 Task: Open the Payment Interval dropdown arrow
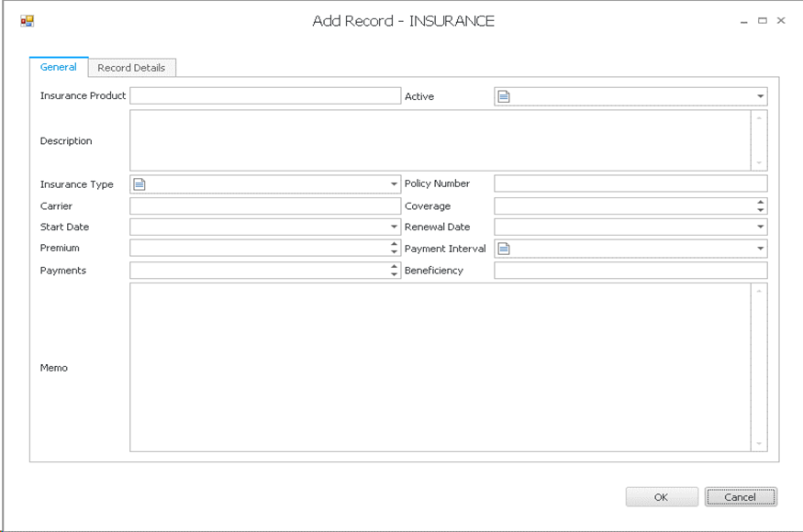pyautogui.click(x=760, y=249)
